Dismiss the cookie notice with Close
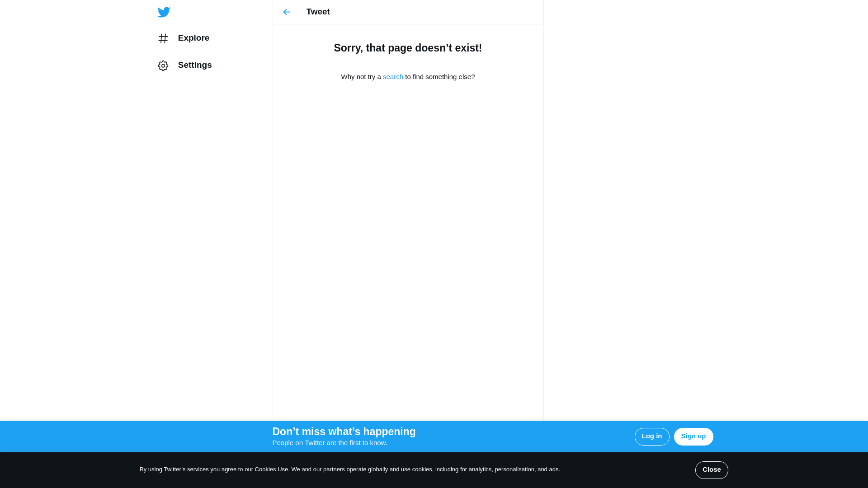 [x=711, y=470]
